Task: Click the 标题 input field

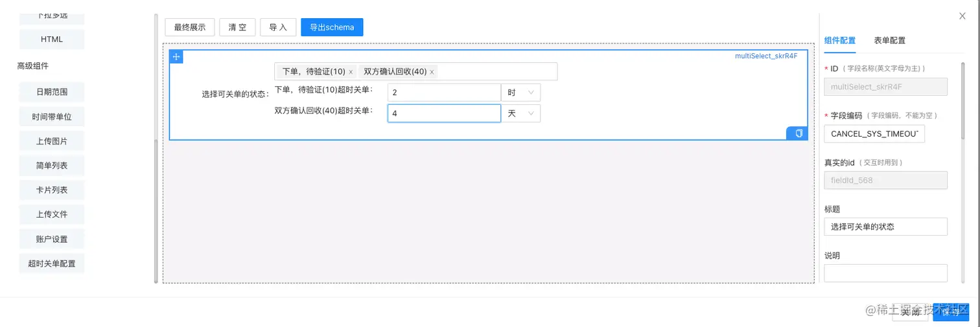Action: (885, 227)
